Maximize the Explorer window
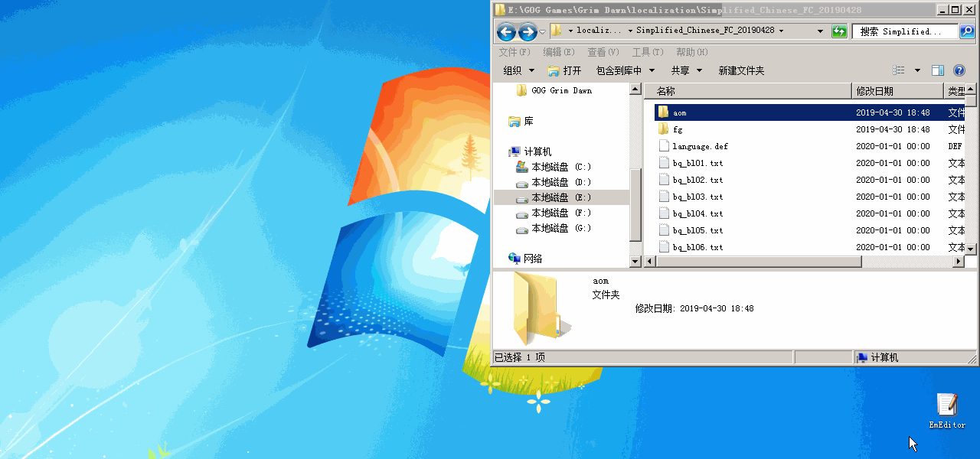 pyautogui.click(x=954, y=10)
